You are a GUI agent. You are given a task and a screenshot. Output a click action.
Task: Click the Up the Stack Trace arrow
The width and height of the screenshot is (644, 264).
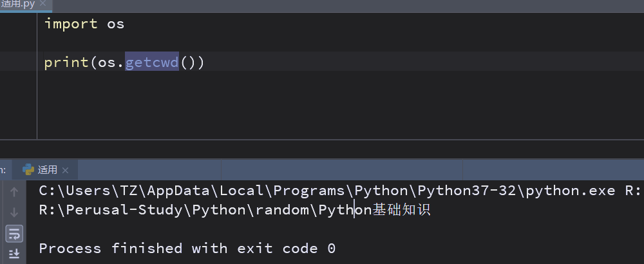[x=14, y=191]
